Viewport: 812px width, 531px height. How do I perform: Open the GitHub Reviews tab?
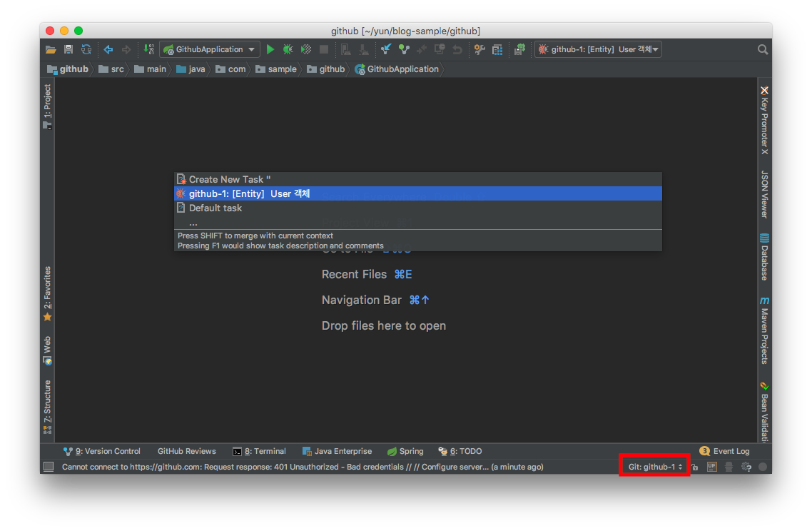click(x=186, y=451)
